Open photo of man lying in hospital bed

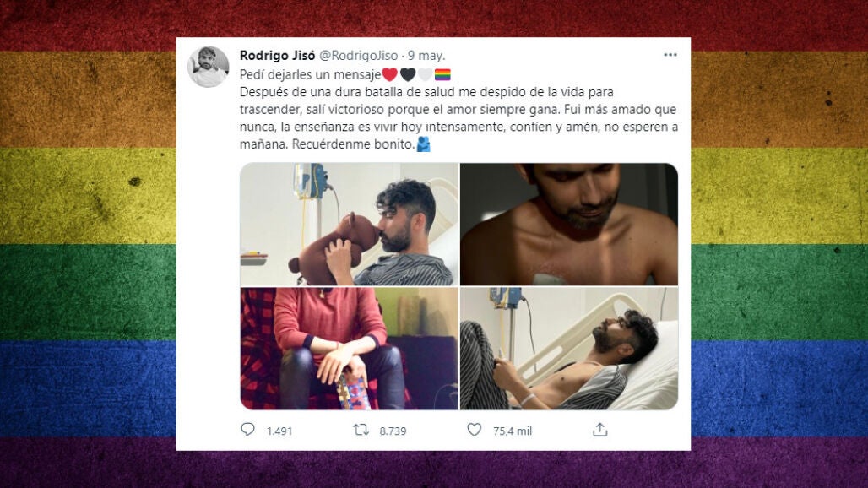point(569,349)
